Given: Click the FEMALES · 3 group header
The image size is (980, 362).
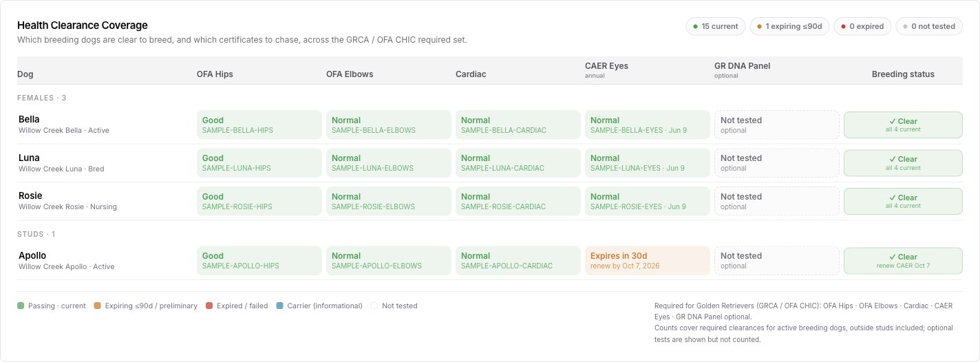Looking at the screenshot, I should (42, 98).
